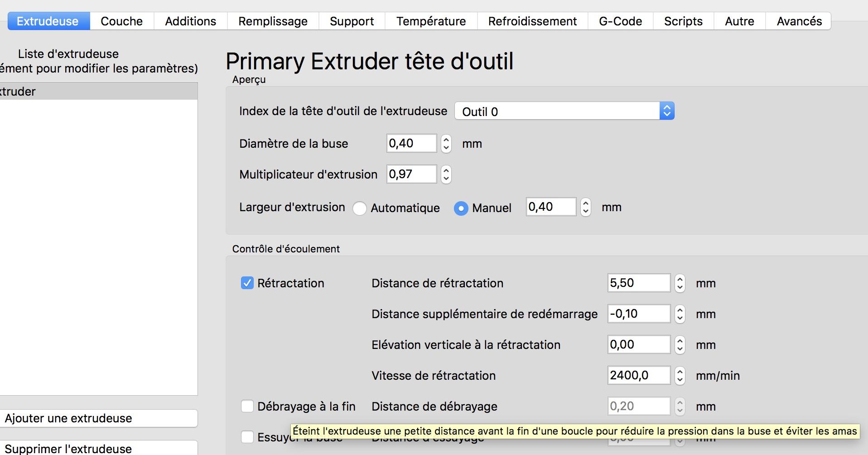Click the Supprimer l'extrudeuse button

pos(99,448)
